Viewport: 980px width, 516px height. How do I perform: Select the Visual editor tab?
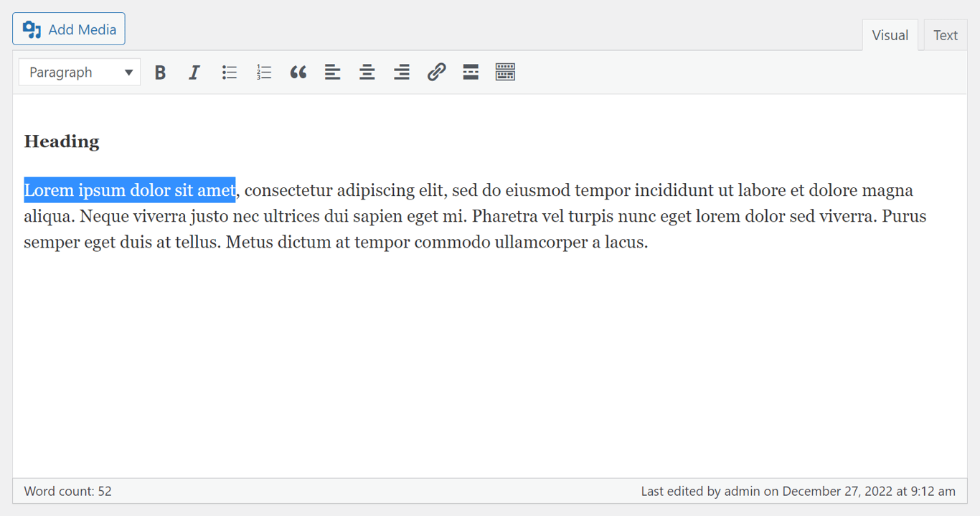point(890,34)
